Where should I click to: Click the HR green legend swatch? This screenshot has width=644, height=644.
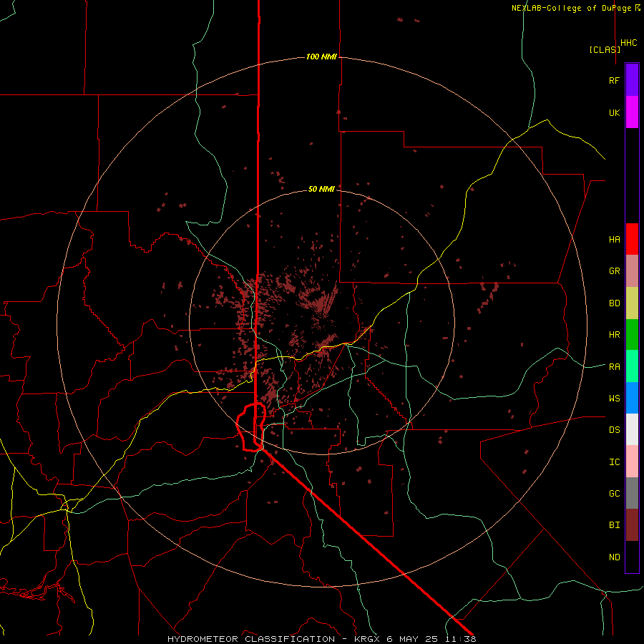pyautogui.click(x=632, y=335)
